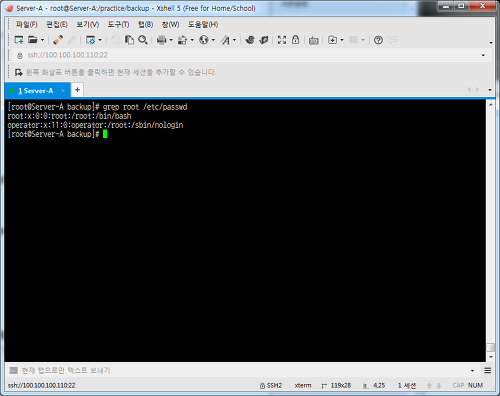Open 도구(T) menu
The width and height of the screenshot is (500, 396).
point(118,25)
